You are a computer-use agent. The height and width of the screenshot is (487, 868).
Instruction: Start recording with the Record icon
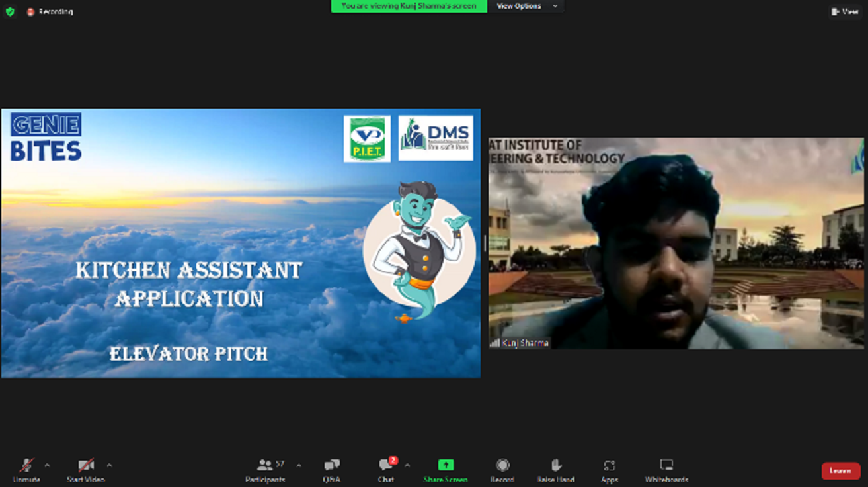click(502, 466)
